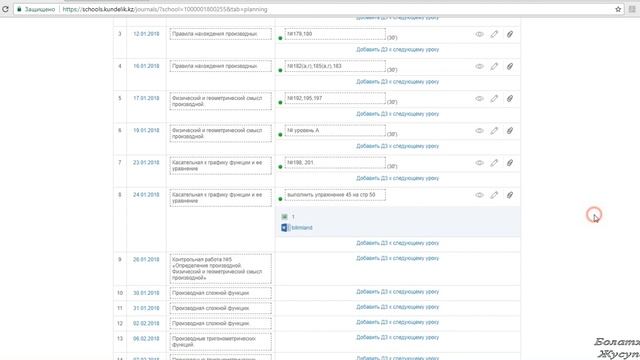View '№ уровень А' homework via eye icon
640x360 pixels.
[x=480, y=131]
